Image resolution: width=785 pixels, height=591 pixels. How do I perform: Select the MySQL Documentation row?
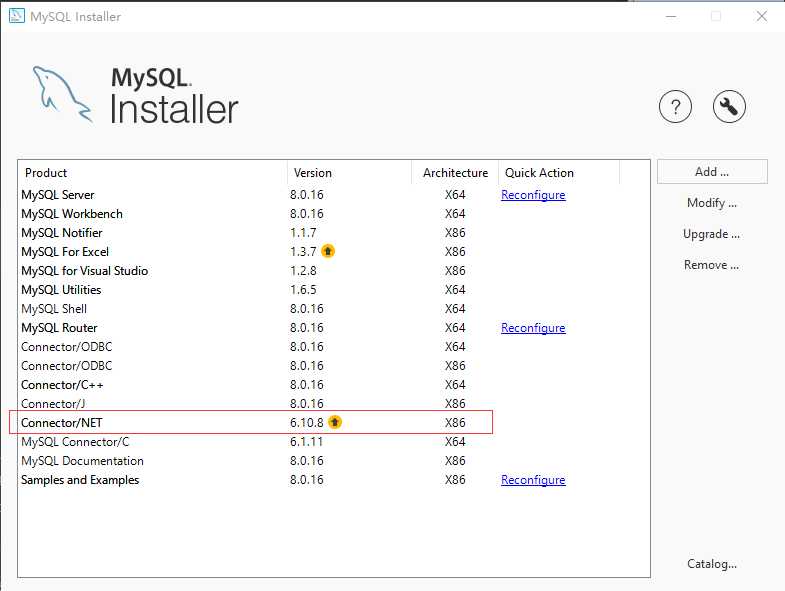click(334, 461)
